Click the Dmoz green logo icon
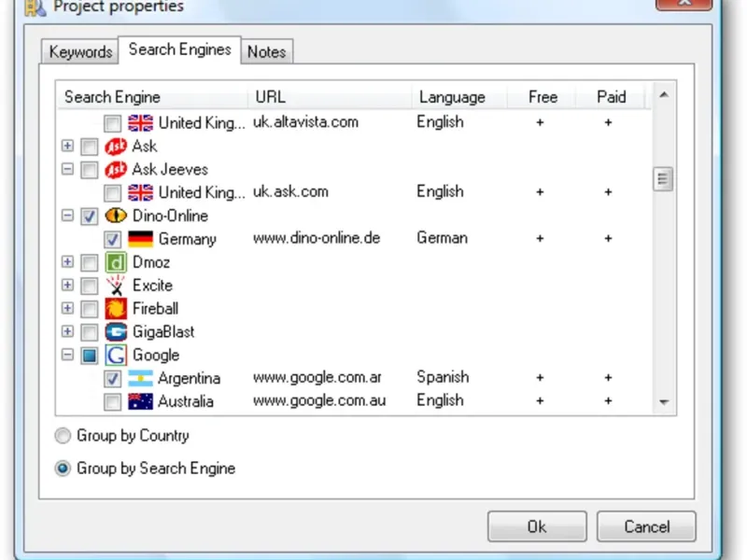Screen dimensions: 747x560 [116, 262]
